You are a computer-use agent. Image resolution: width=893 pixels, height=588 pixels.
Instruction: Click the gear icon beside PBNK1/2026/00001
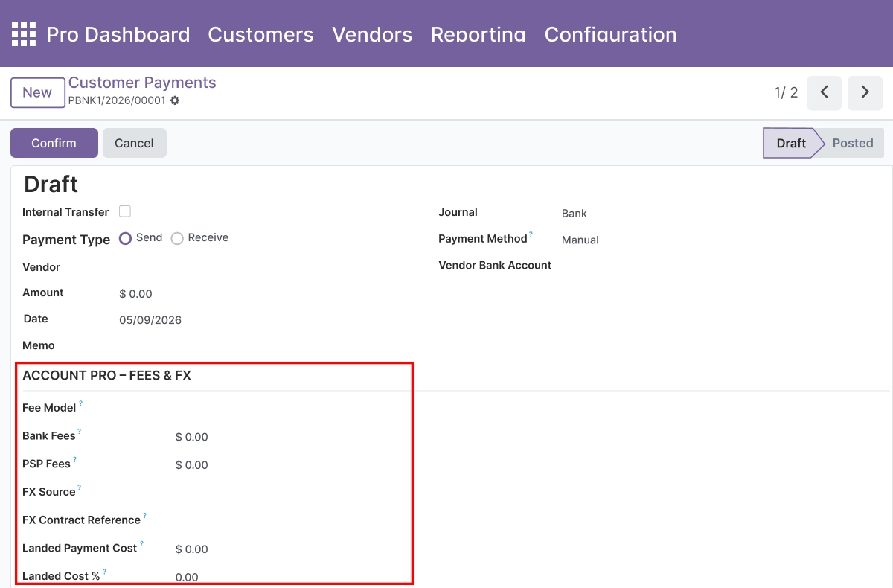click(175, 100)
